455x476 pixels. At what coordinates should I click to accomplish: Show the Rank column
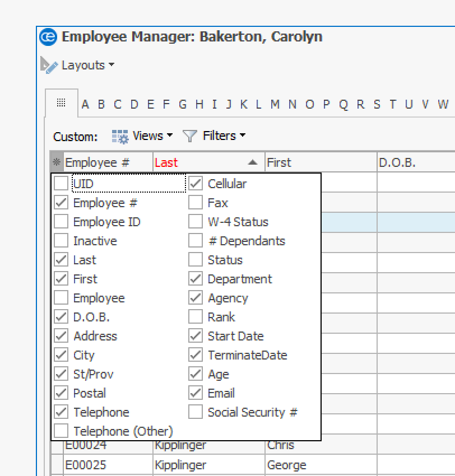196,317
